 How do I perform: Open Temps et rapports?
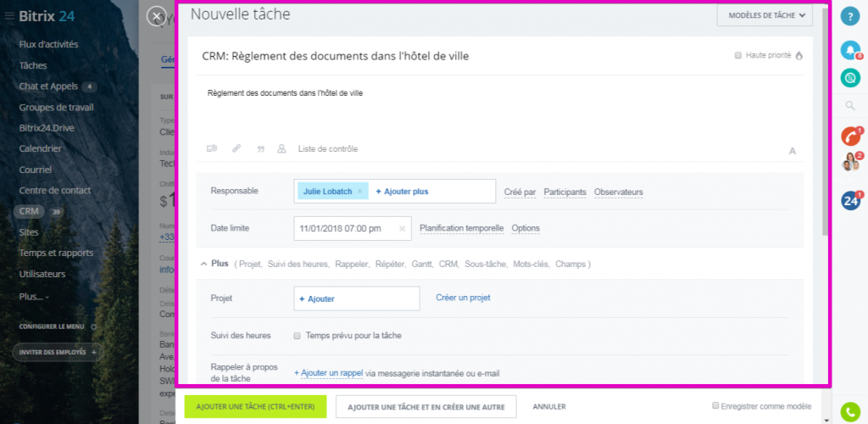[56, 253]
